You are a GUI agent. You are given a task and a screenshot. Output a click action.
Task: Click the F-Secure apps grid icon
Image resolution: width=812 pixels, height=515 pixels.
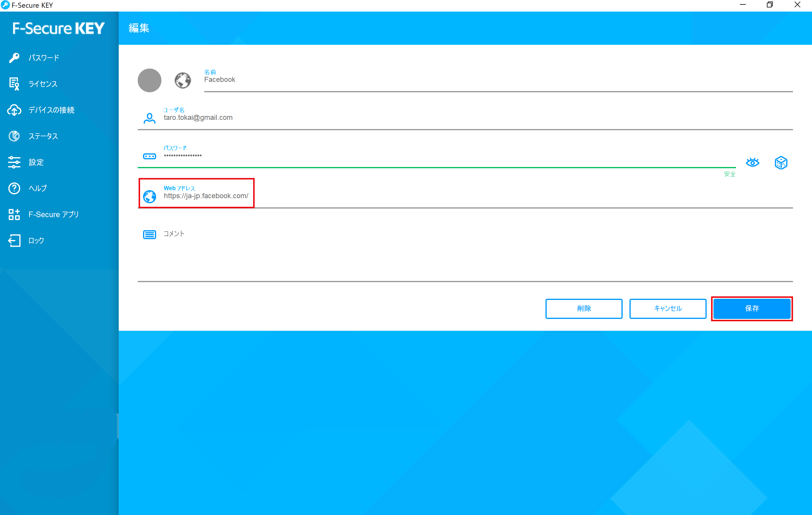14,214
